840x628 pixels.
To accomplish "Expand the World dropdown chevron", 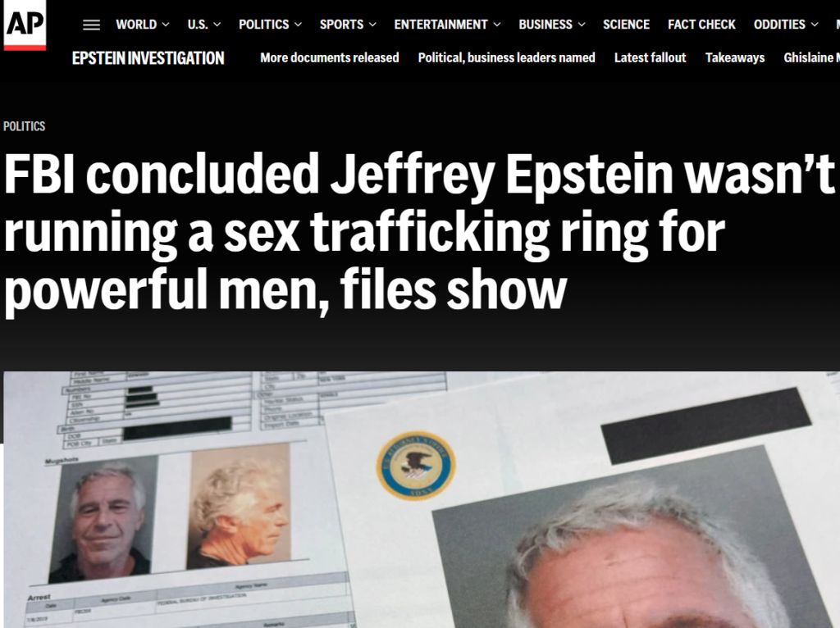I will click(166, 25).
